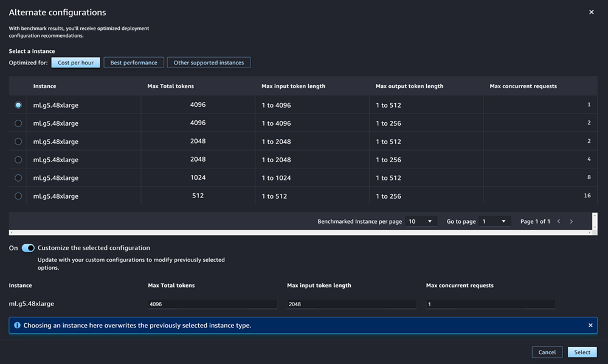
Task: Click the previous page chevron
Action: pyautogui.click(x=558, y=221)
